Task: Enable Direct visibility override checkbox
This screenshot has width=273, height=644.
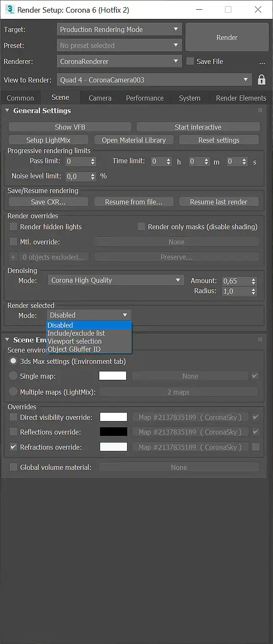Action: tap(13, 417)
